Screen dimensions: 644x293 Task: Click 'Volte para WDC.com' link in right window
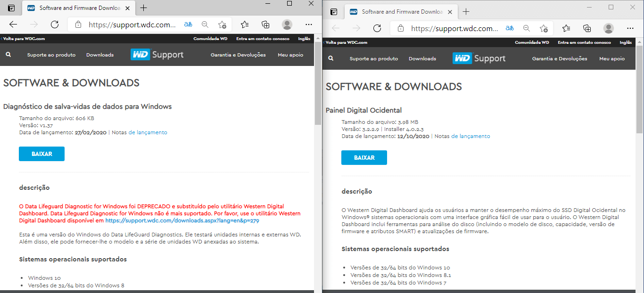pyautogui.click(x=346, y=42)
